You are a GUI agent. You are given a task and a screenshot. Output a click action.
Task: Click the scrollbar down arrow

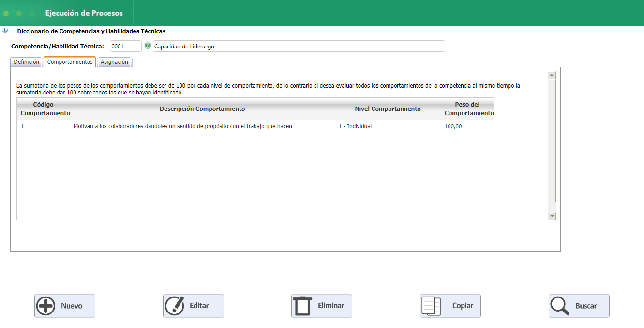click(552, 216)
